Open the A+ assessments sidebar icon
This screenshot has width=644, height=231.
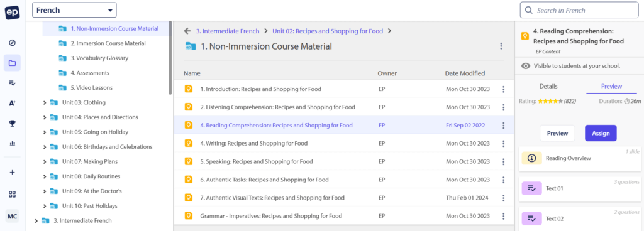click(x=12, y=103)
